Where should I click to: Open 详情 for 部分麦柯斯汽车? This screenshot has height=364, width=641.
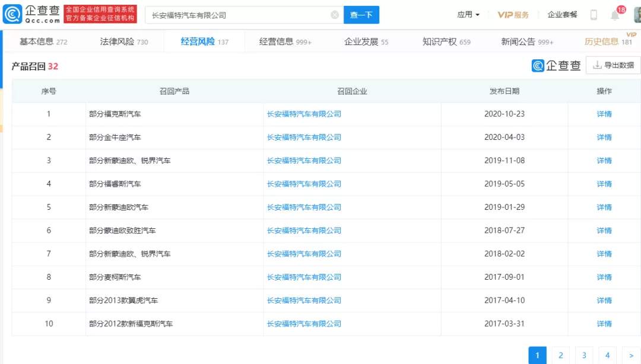point(604,277)
